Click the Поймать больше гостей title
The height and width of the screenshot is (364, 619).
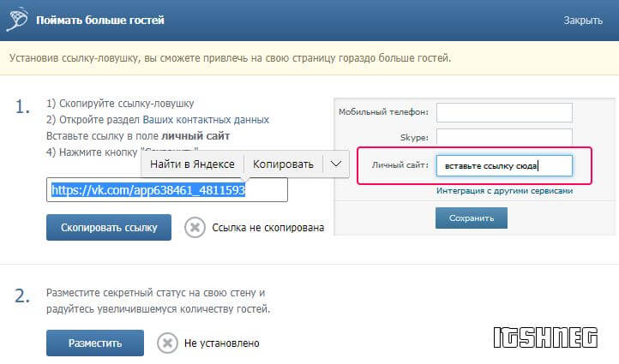point(100,20)
